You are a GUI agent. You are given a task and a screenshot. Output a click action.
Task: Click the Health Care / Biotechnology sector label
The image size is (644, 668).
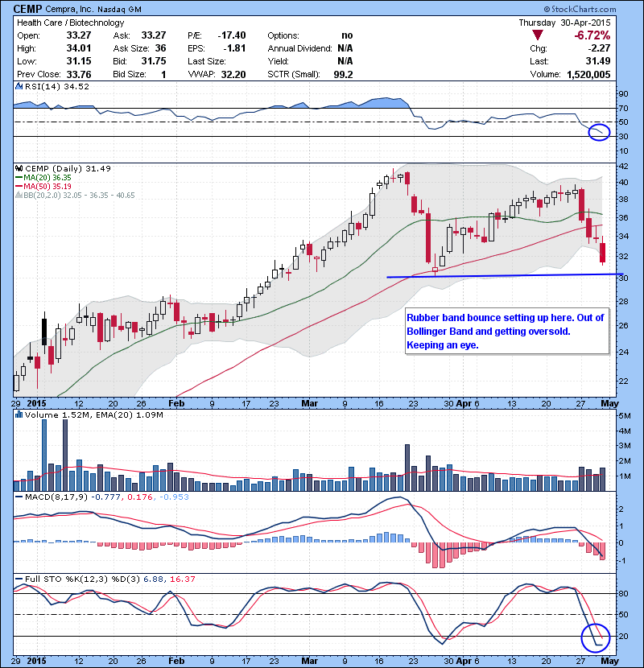71,23
